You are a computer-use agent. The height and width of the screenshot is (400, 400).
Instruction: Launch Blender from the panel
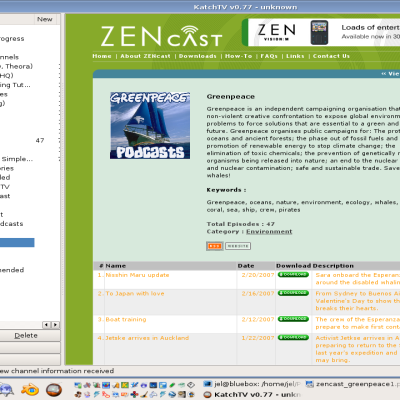(x=30, y=389)
